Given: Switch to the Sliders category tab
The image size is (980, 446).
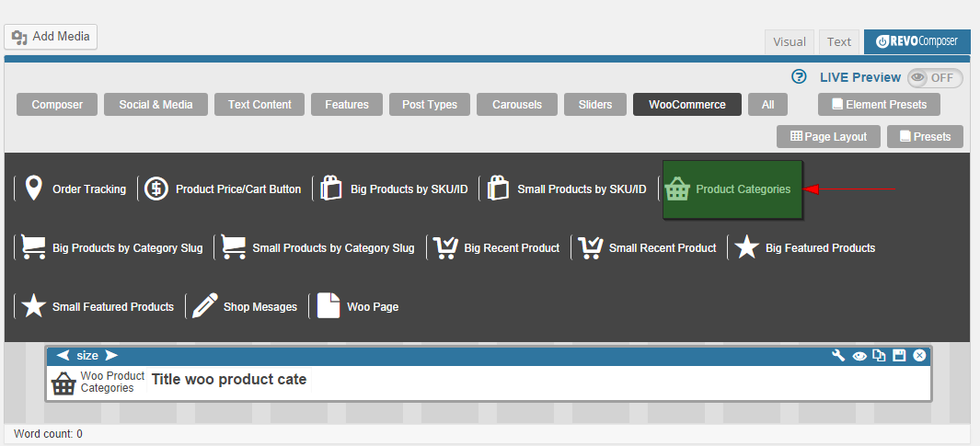Looking at the screenshot, I should tap(595, 105).
